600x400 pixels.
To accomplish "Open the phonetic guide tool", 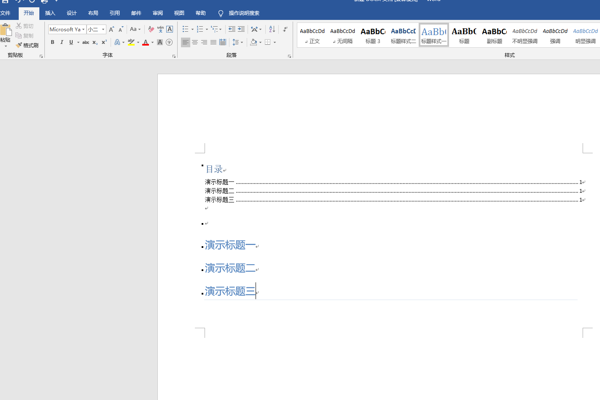I will pos(160,29).
